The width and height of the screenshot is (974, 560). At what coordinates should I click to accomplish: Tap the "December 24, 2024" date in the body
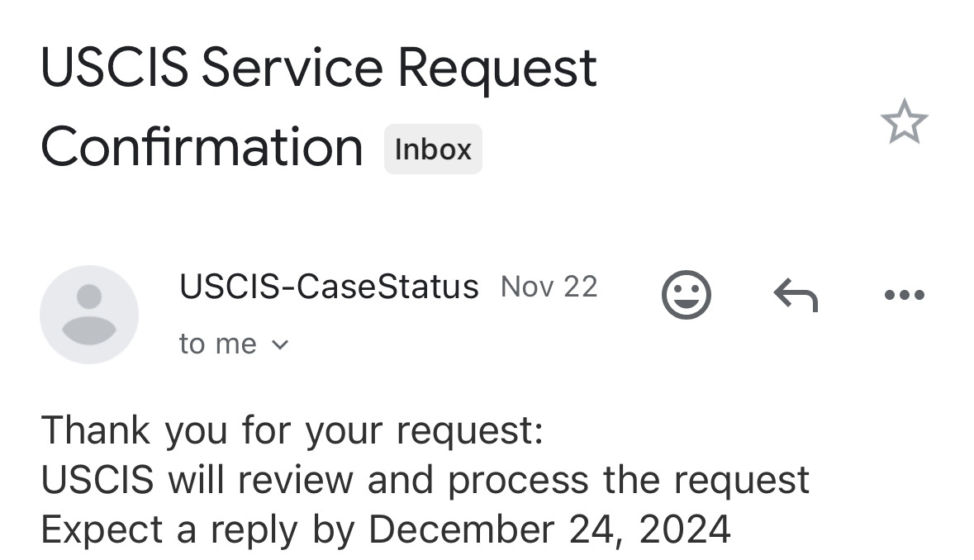point(549,529)
